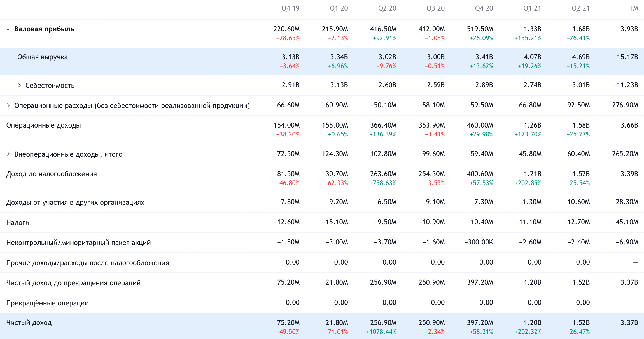Click operating expenses value −66.60M

(286, 105)
